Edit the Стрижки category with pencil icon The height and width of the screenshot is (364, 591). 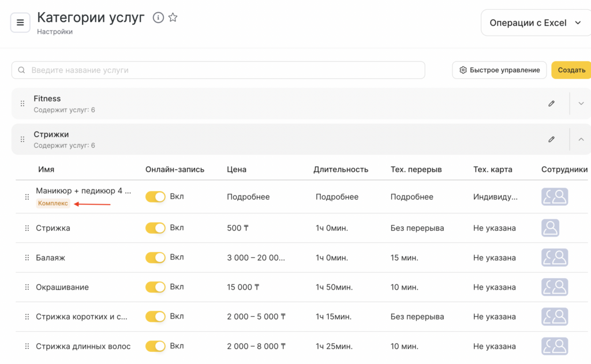click(551, 140)
